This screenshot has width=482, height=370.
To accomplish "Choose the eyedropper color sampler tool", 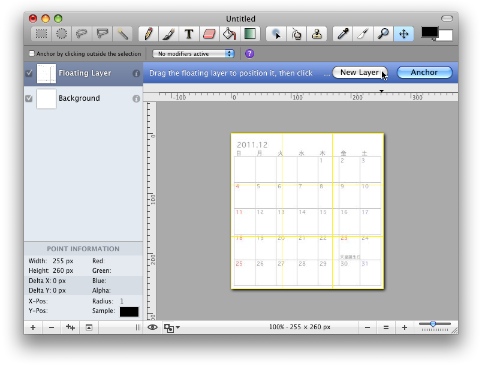I will pos(343,34).
